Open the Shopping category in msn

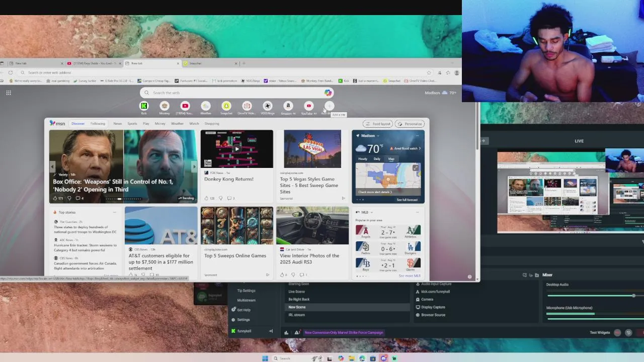(x=212, y=124)
